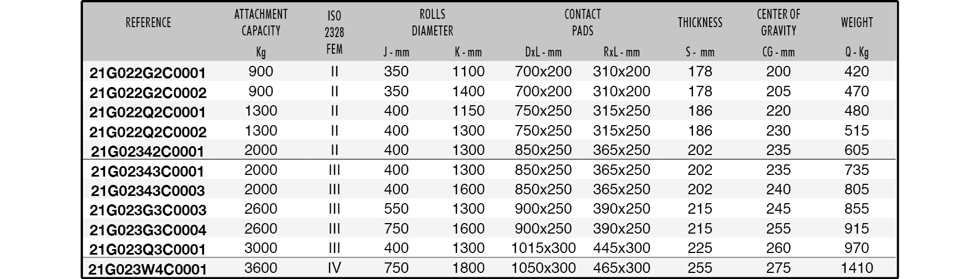The width and height of the screenshot is (980, 279).
Task: Click the CENTER OF GRAVITY header
Action: pos(778,23)
